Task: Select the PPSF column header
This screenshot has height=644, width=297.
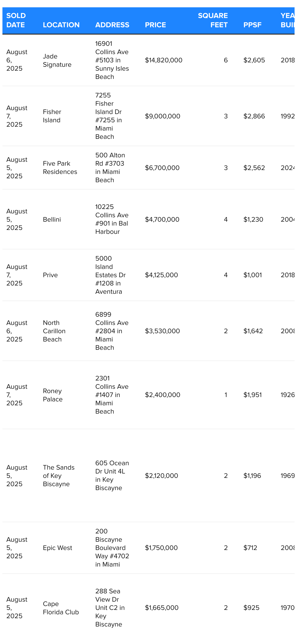Action: [x=252, y=25]
